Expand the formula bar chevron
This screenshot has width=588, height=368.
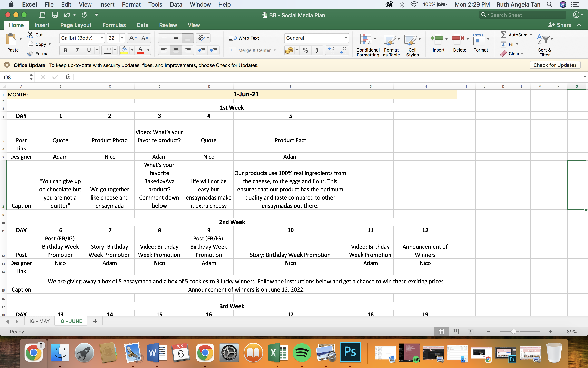585,77
